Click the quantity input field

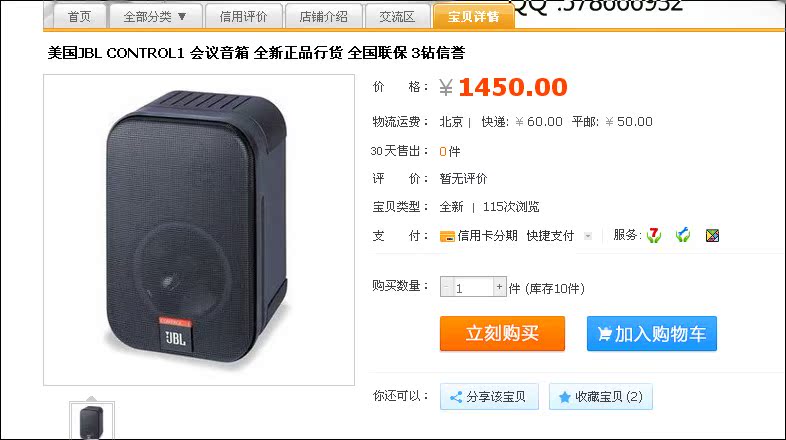tap(473, 287)
